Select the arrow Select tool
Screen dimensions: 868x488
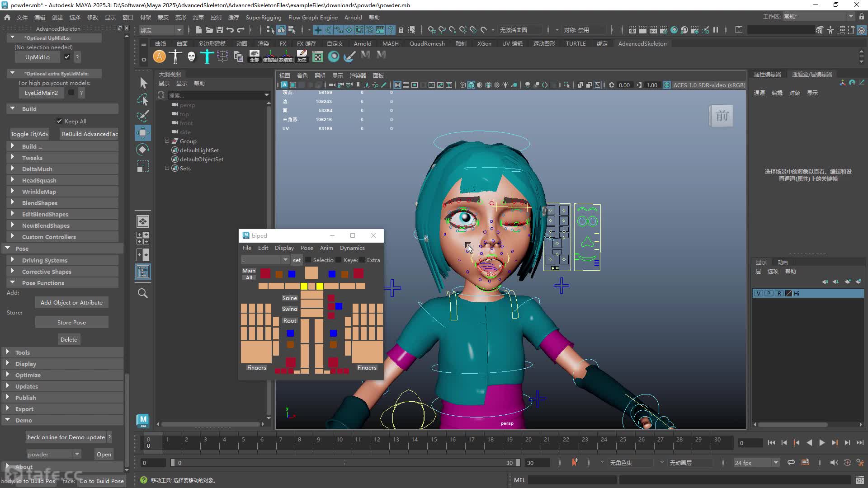pos(143,83)
